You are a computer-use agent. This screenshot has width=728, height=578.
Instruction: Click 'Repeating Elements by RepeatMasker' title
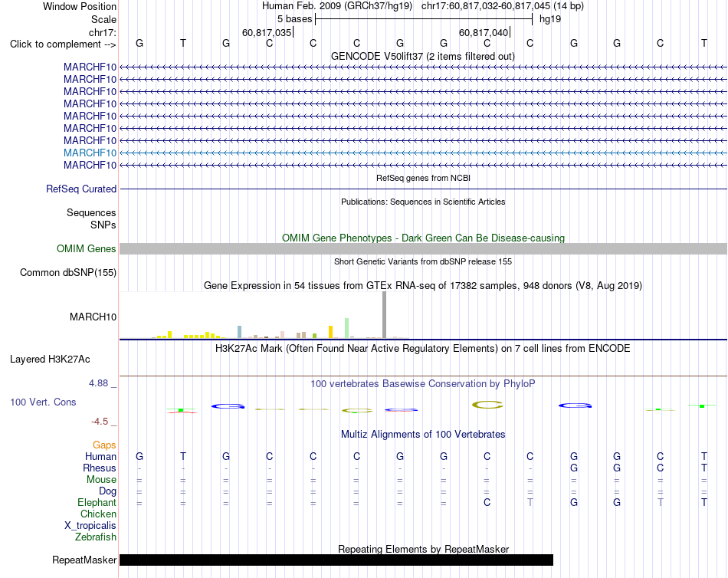(423, 549)
